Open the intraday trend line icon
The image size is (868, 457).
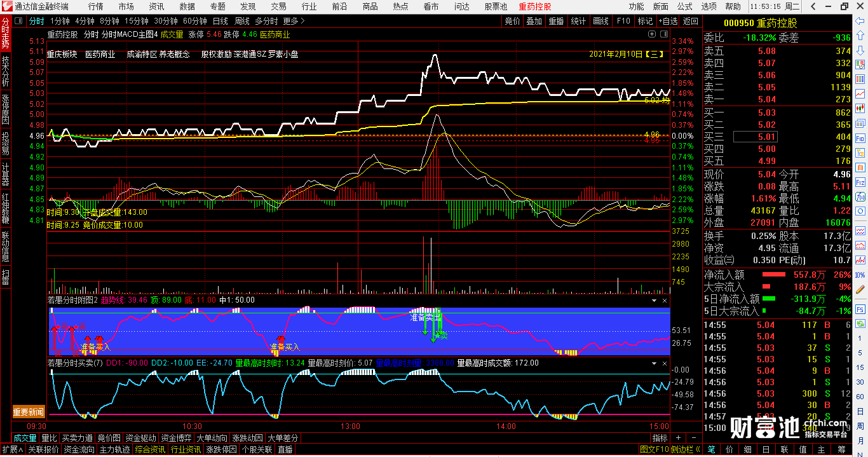click(x=860, y=93)
